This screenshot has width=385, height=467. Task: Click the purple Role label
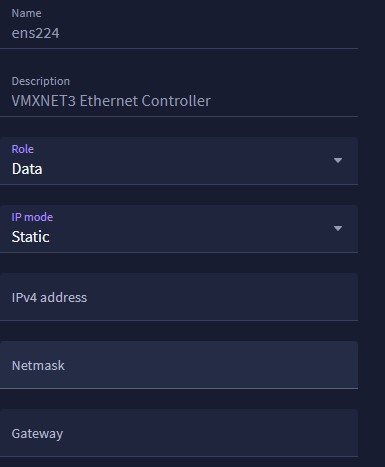23,149
